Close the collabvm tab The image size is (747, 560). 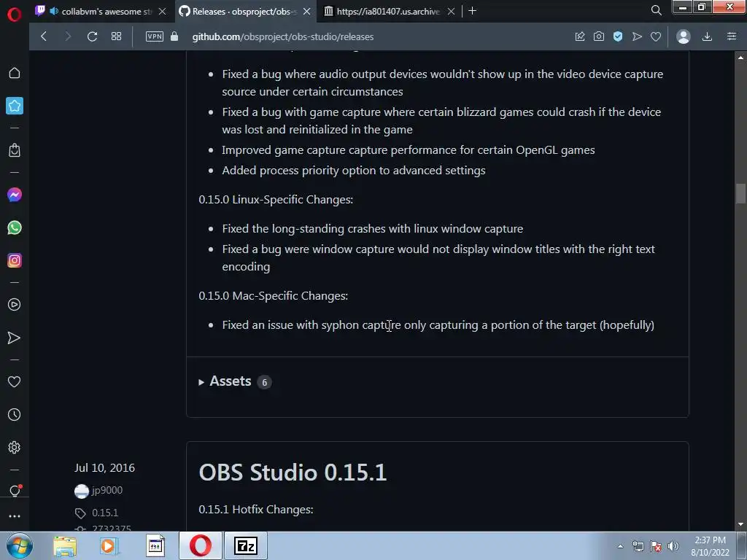[163, 11]
